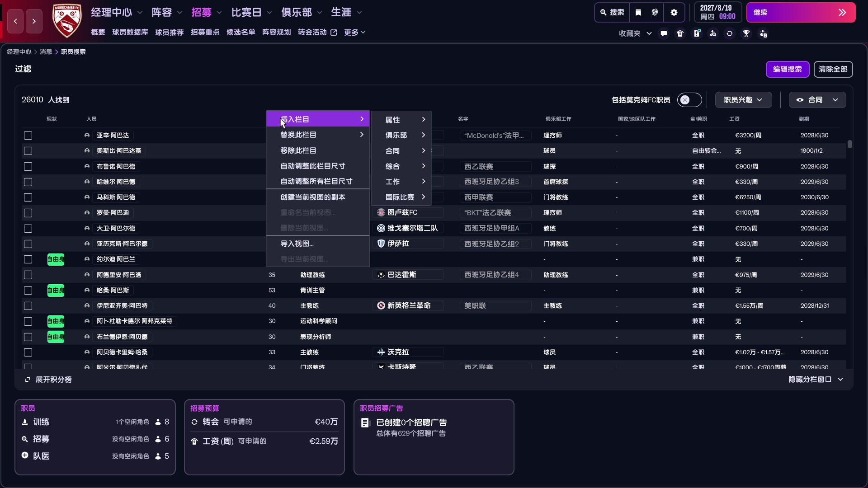Click the 清除全部 button

tap(833, 69)
